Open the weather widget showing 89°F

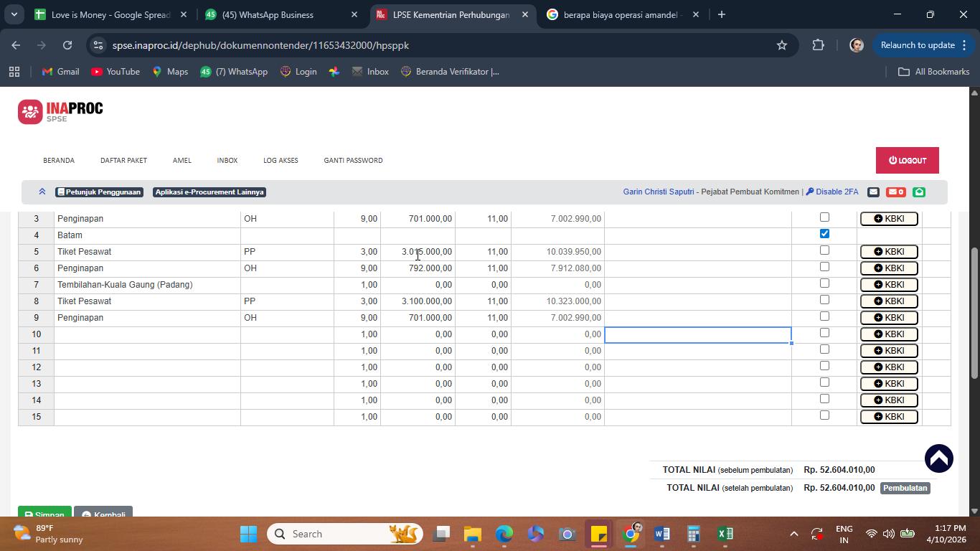[x=49, y=534]
